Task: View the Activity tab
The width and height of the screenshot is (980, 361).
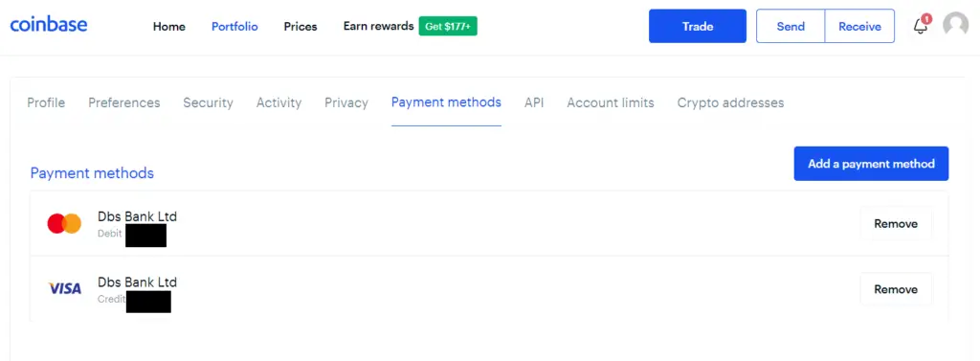Action: 278,102
